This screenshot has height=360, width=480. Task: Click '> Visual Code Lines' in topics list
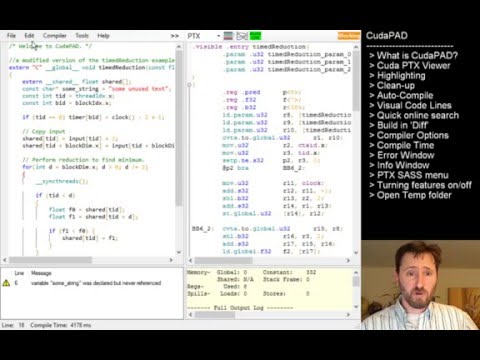[410, 105]
